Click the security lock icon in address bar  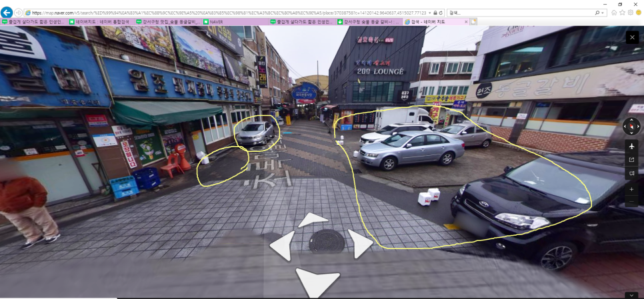435,13
